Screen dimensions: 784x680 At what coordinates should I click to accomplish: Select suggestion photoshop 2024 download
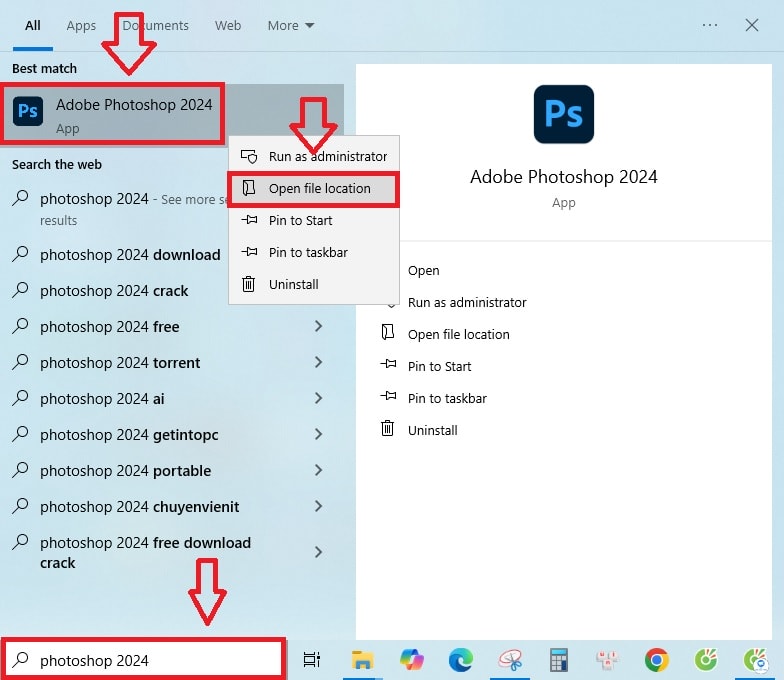[x=130, y=254]
